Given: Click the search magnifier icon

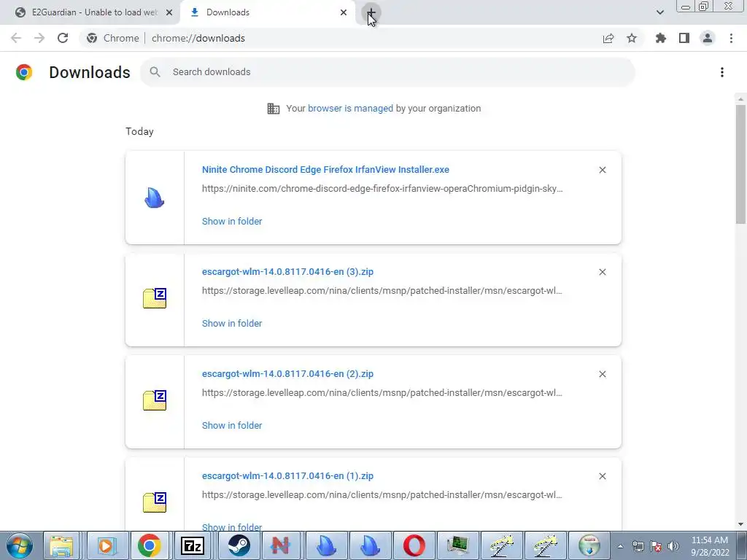Looking at the screenshot, I should click(155, 72).
